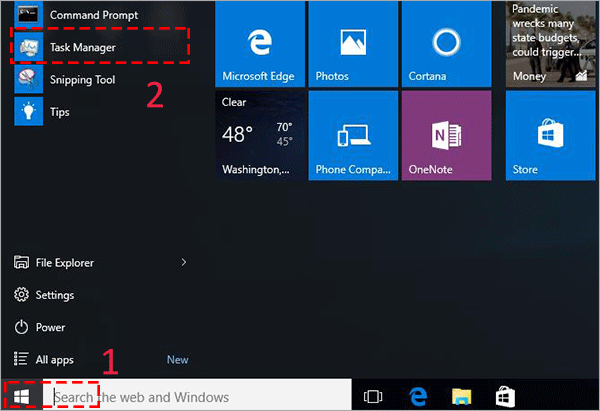This screenshot has height=411, width=600.
Task: Click the Snipping Tool text label
Action: point(82,80)
